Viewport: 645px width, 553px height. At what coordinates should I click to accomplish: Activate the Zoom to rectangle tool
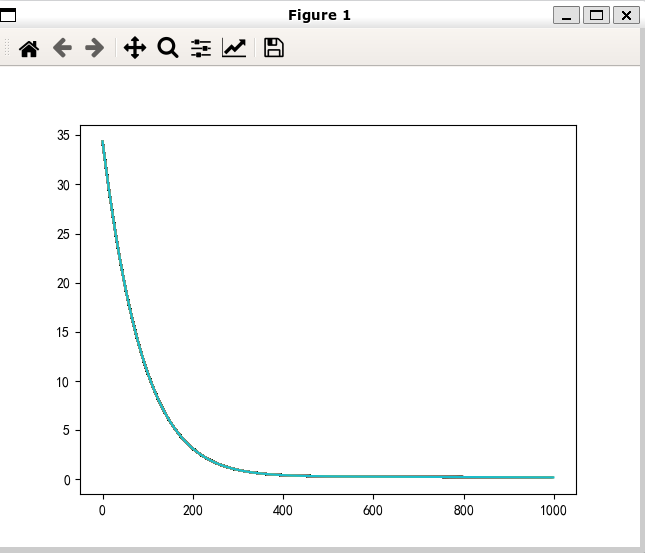point(168,48)
